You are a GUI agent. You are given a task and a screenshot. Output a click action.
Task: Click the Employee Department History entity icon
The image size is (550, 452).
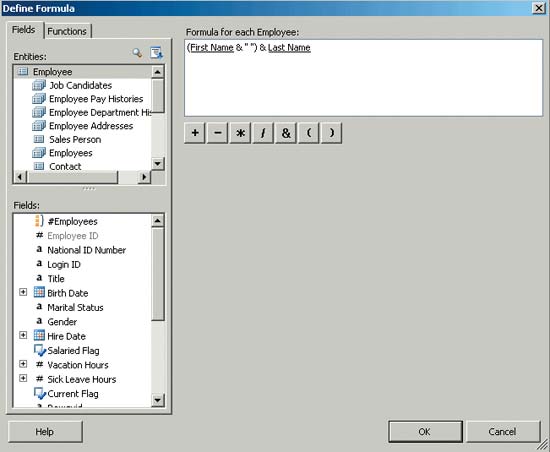pyautogui.click(x=39, y=112)
